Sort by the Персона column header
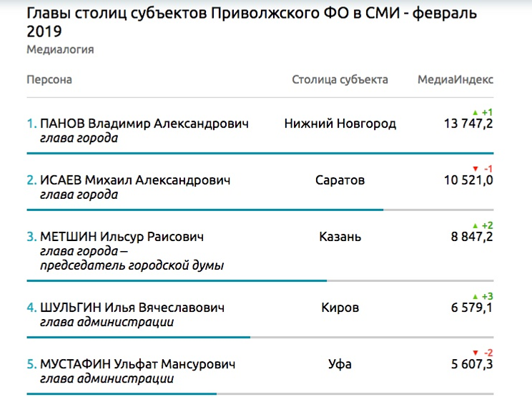This screenshot has width=532, height=397. (49, 79)
